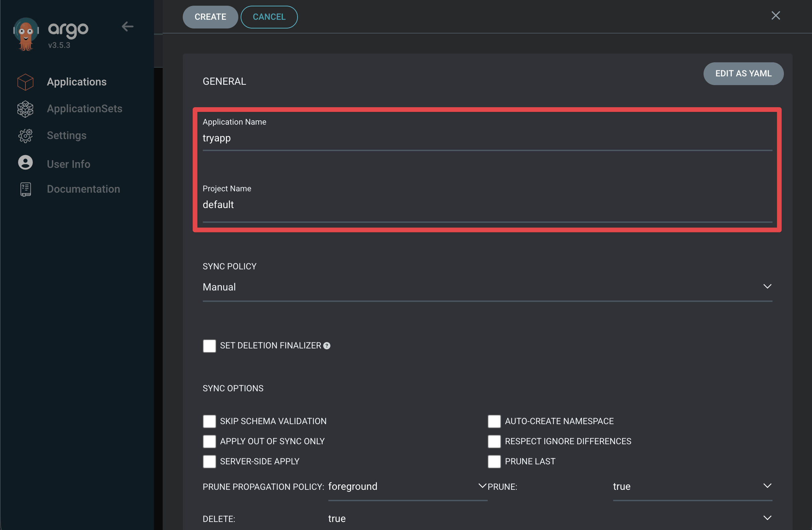Open User Info page

pos(69,164)
